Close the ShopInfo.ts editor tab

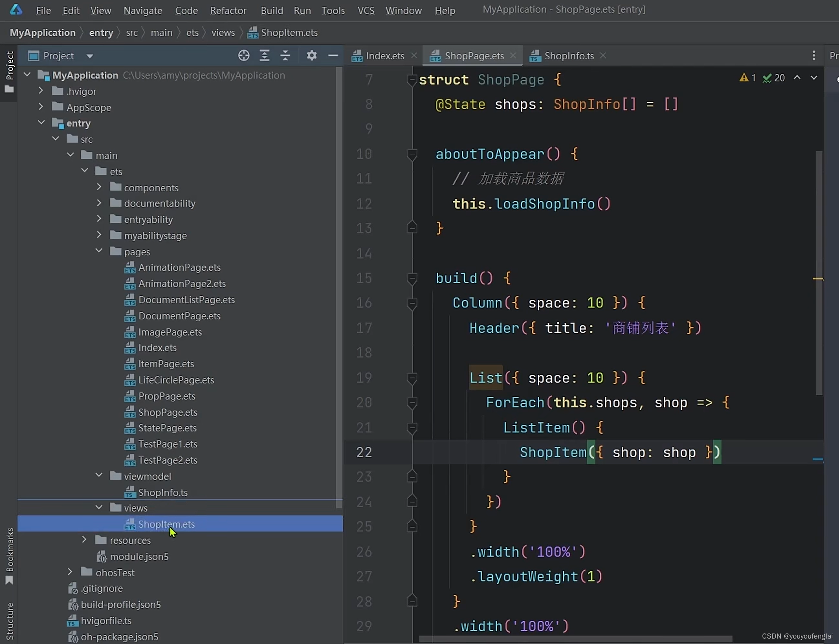[603, 56]
